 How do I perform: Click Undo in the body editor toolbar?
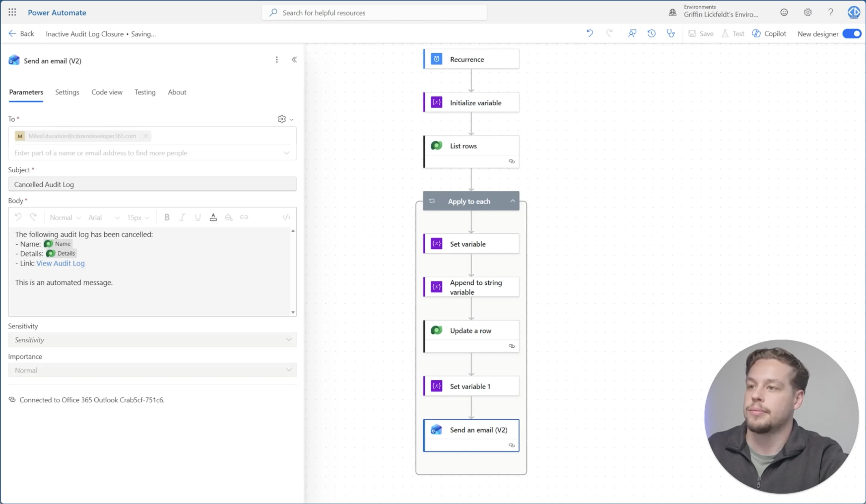[18, 217]
